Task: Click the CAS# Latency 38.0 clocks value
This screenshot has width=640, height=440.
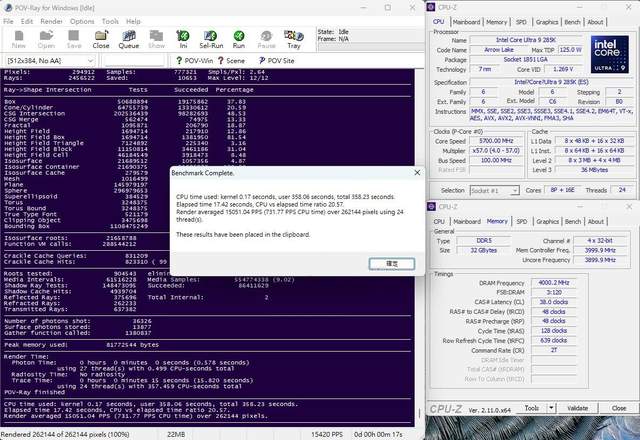Action: pyautogui.click(x=553, y=302)
